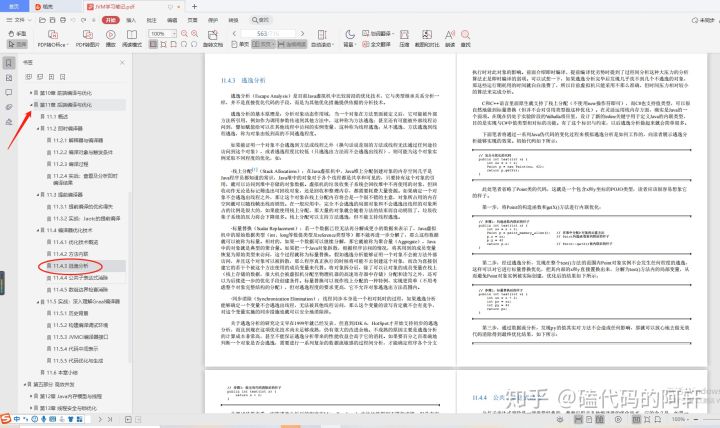Click the second bookmark panel tool icon
Screen dimensions: 720x428
(40, 77)
